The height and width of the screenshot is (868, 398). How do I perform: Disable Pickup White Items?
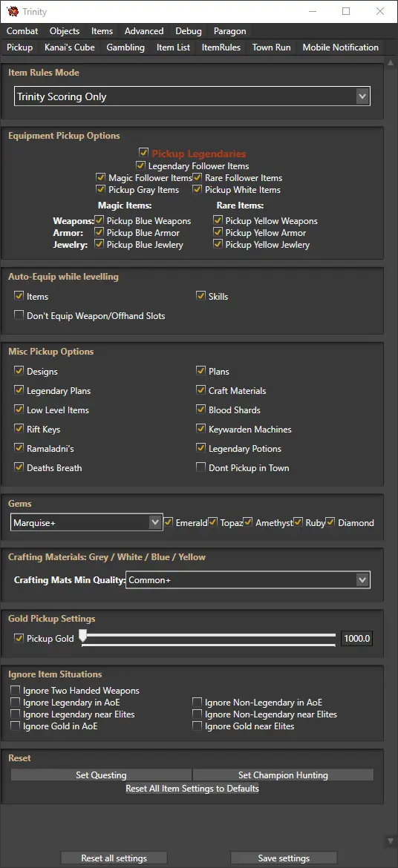(197, 190)
